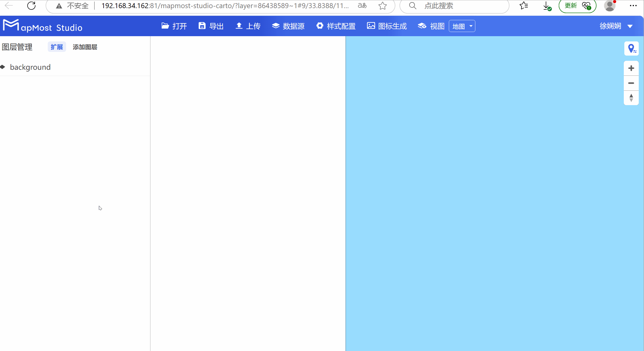Click the MapMost Studio logo

[x=42, y=26]
